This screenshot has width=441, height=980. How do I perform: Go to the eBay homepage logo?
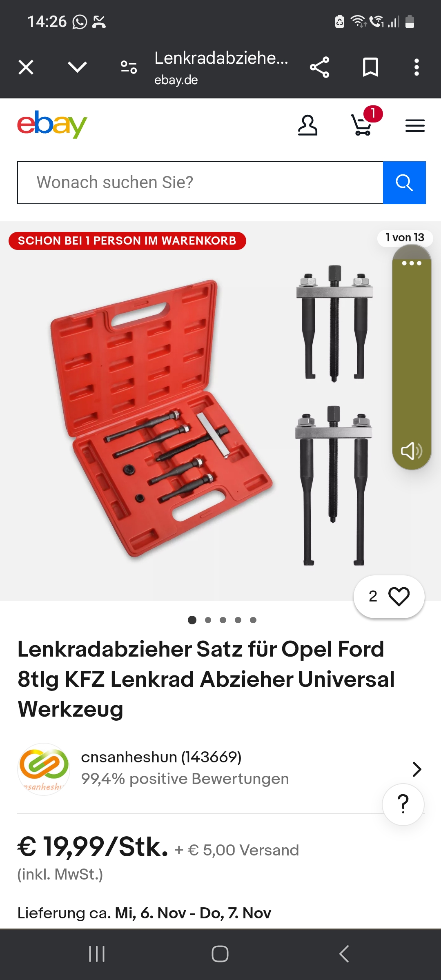(x=52, y=125)
